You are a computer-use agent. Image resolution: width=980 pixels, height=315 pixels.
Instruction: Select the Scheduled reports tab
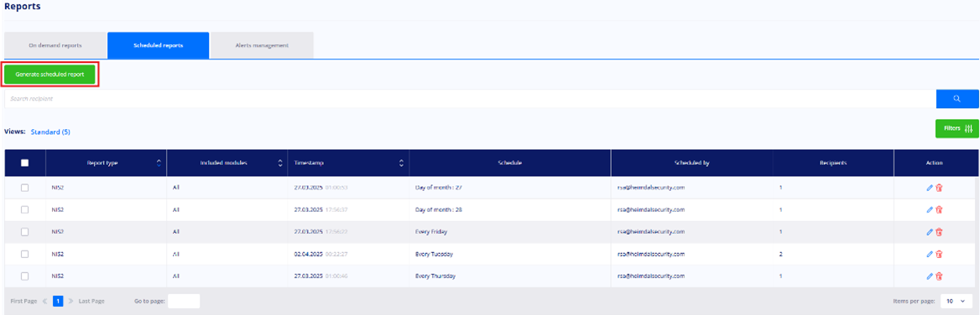coord(158,45)
